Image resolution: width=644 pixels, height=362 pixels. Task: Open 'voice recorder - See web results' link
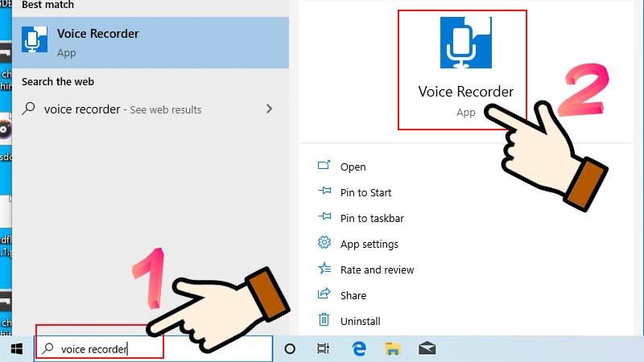coord(122,109)
